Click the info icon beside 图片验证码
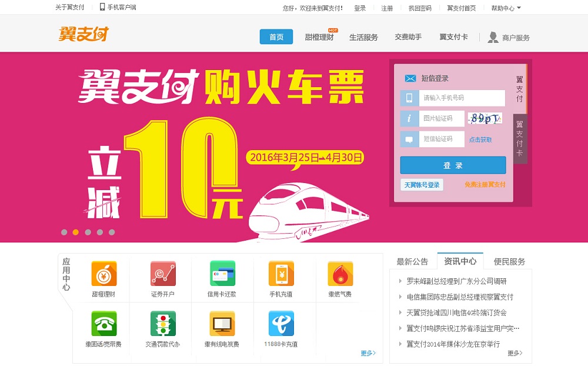588x366 pixels. pyautogui.click(x=409, y=119)
